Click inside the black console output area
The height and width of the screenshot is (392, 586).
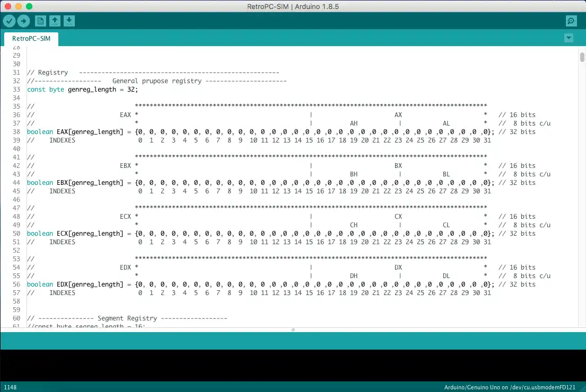[x=293, y=365]
